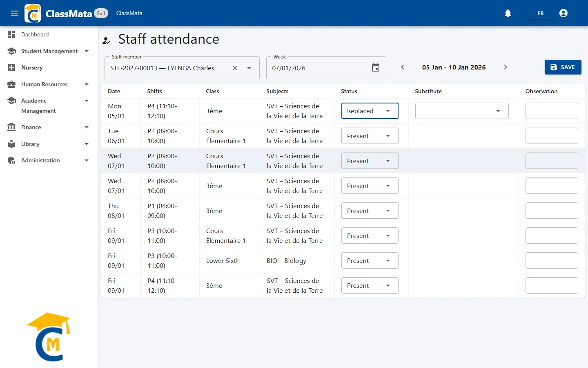
Task: Open the Staff member dropdown arrow
Action: (x=249, y=68)
